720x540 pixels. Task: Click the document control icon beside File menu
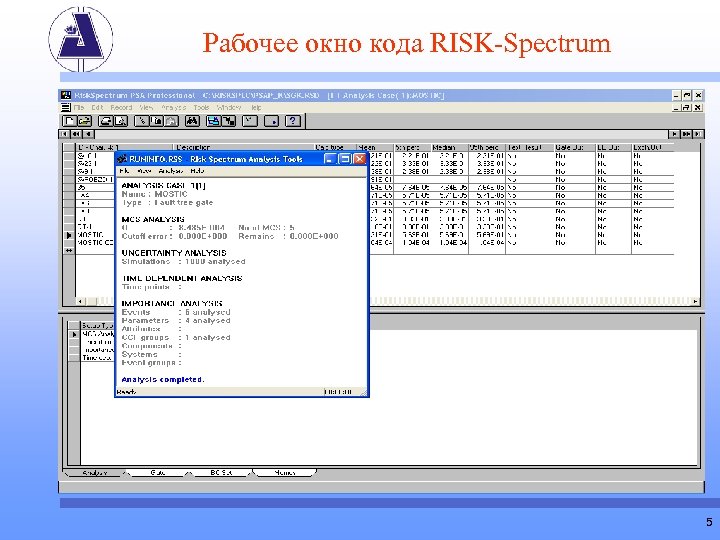click(x=66, y=107)
